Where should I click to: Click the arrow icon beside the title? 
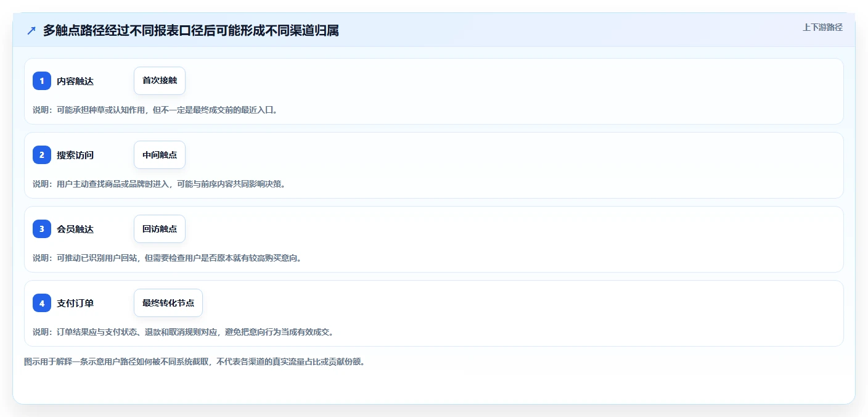[x=31, y=30]
